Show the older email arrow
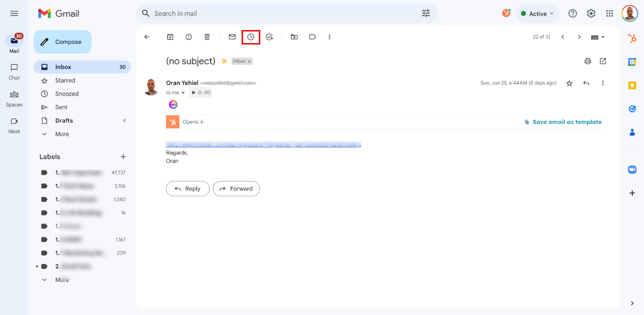This screenshot has width=644, height=315. [579, 37]
